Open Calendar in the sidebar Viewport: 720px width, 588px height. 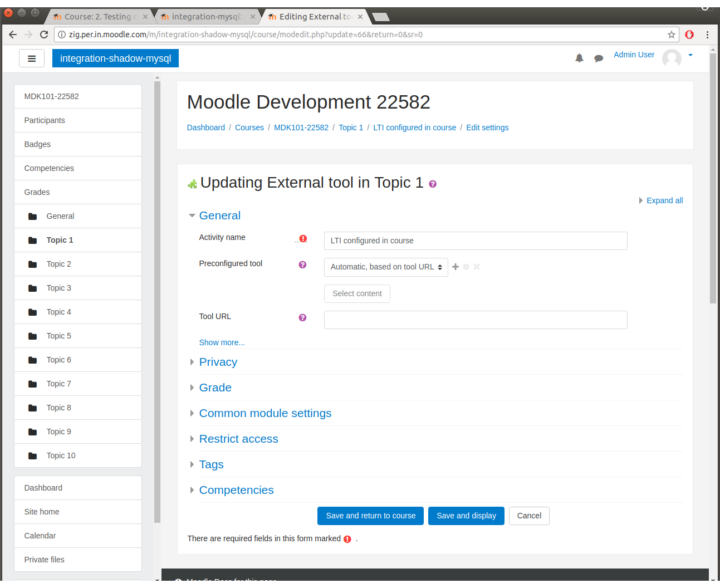point(78,536)
